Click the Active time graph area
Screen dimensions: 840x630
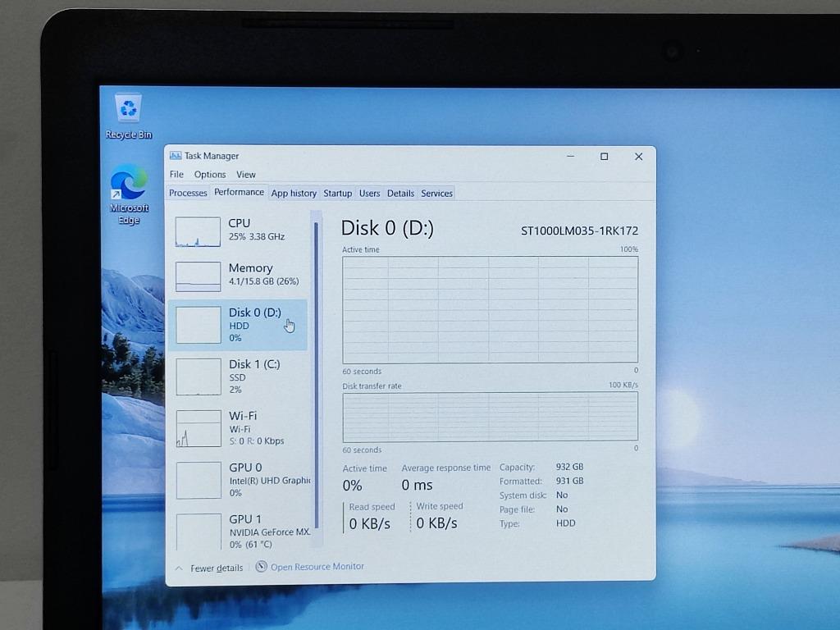491,309
